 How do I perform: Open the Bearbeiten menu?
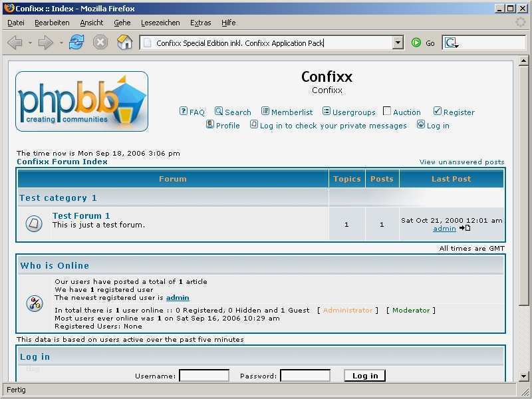52,23
